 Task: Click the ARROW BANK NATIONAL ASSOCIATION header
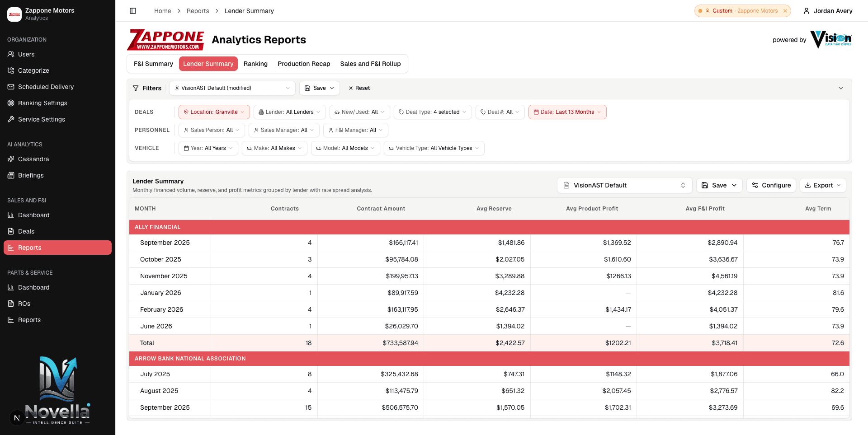[x=489, y=359]
